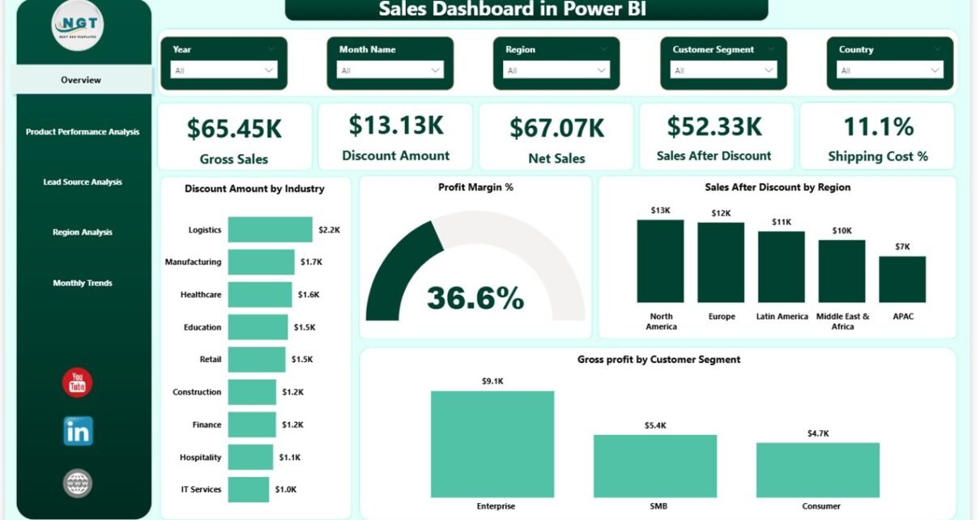
Task: Select the Overview navigation tab
Action: click(x=81, y=80)
